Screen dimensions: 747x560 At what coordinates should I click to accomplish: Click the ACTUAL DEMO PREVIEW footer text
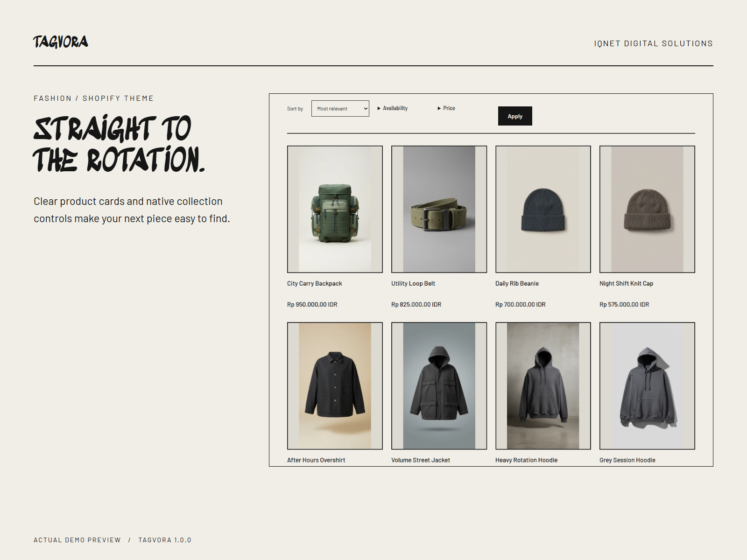(77, 540)
